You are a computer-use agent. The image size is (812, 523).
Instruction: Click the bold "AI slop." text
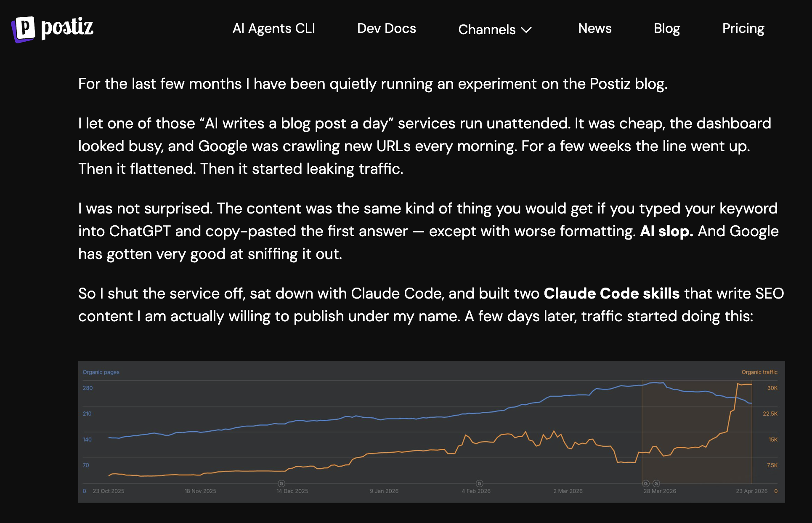point(666,231)
